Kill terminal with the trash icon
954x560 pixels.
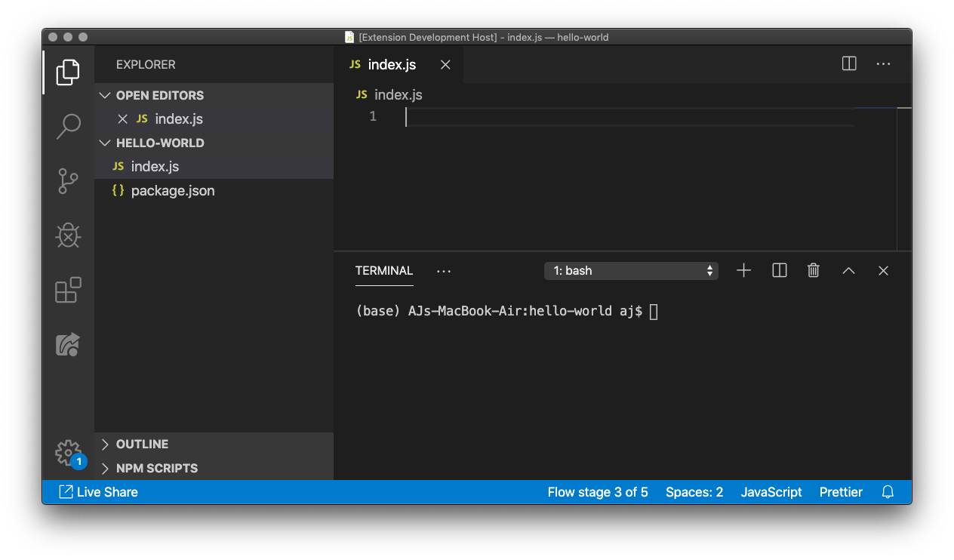click(x=813, y=270)
